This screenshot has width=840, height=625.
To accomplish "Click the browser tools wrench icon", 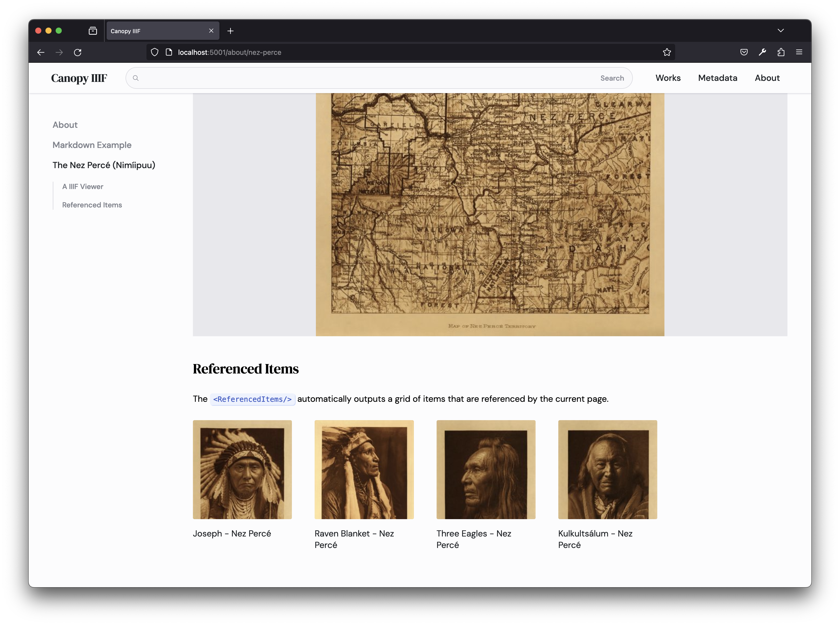I will coord(762,52).
